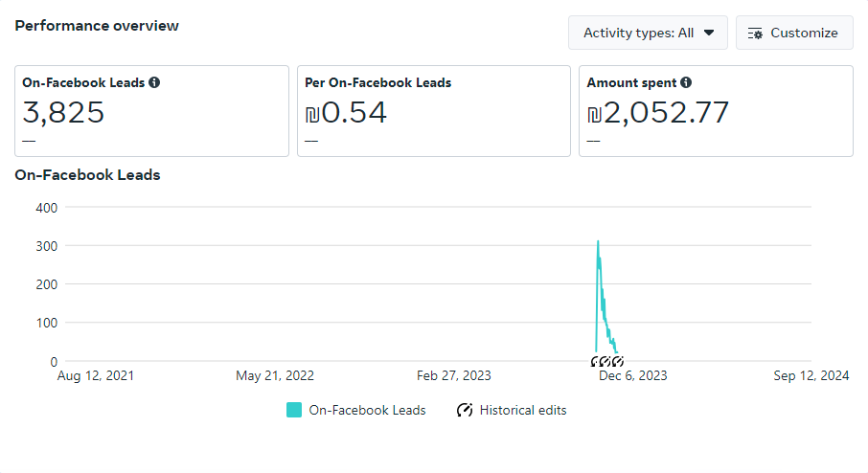The height and width of the screenshot is (473, 868).
Task: Click the teal On-Facebook Leads legend swatch
Action: tap(294, 410)
